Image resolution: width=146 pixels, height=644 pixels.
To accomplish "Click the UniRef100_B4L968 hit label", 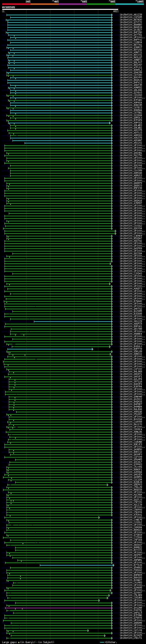I will pyautogui.click(x=131, y=372).
